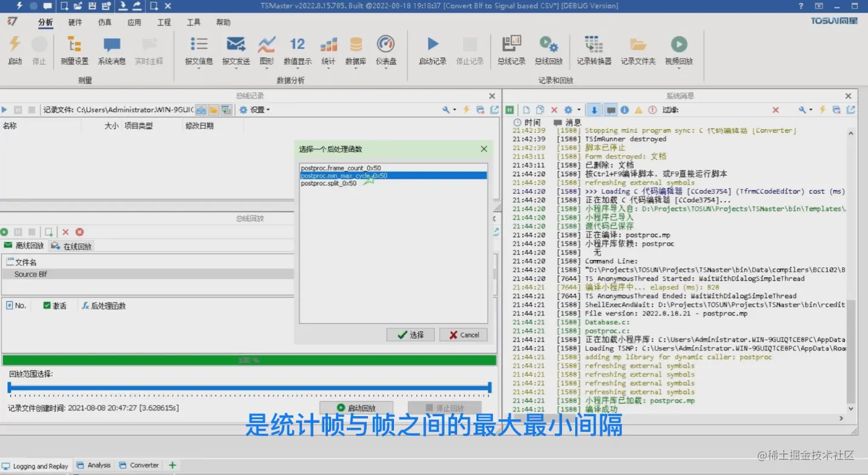Click the 统计 (Statistics) bar chart icon
Image resolution: width=868 pixels, height=475 pixels.
(x=329, y=44)
